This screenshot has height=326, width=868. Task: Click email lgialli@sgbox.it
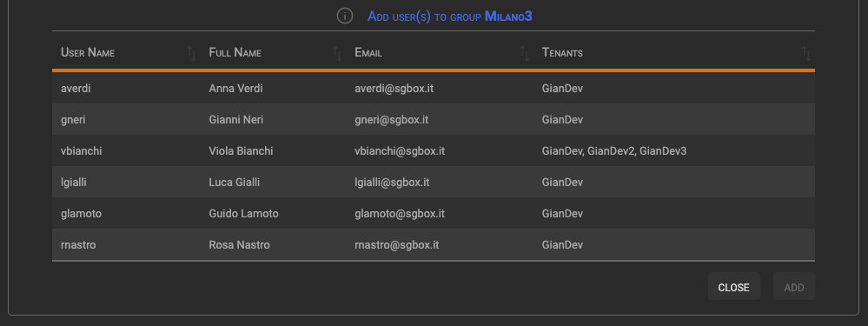coord(392,182)
